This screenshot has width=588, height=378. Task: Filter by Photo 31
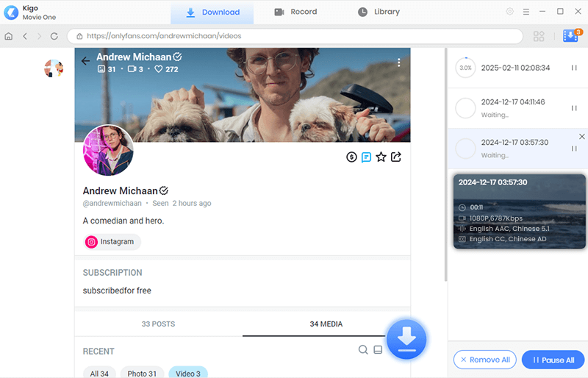[142, 374]
